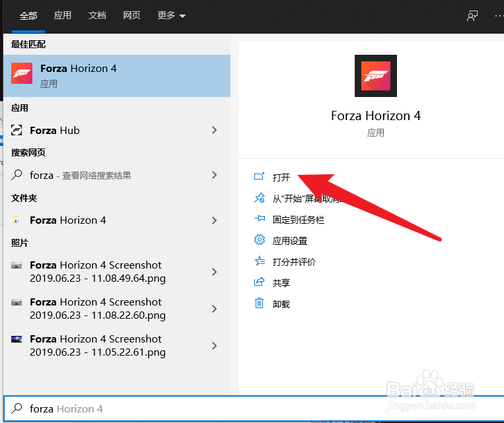Click the app settings gear icon
The image size is (504, 423).
point(260,240)
